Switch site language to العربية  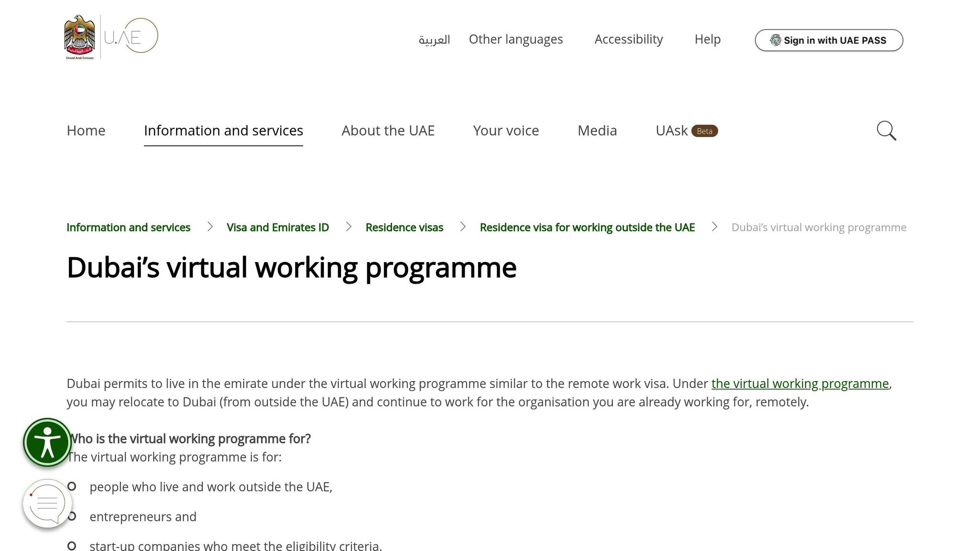[x=434, y=39]
